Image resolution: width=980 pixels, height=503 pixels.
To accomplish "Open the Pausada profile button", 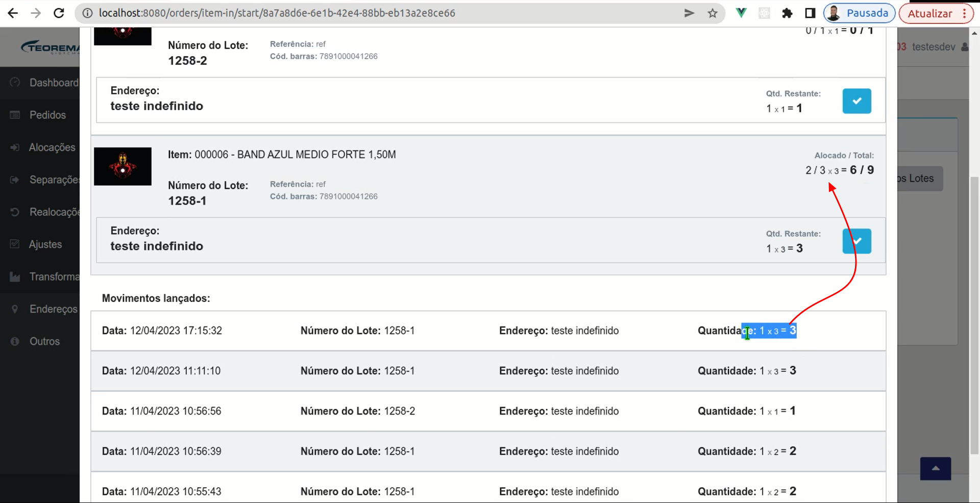I will tap(859, 13).
